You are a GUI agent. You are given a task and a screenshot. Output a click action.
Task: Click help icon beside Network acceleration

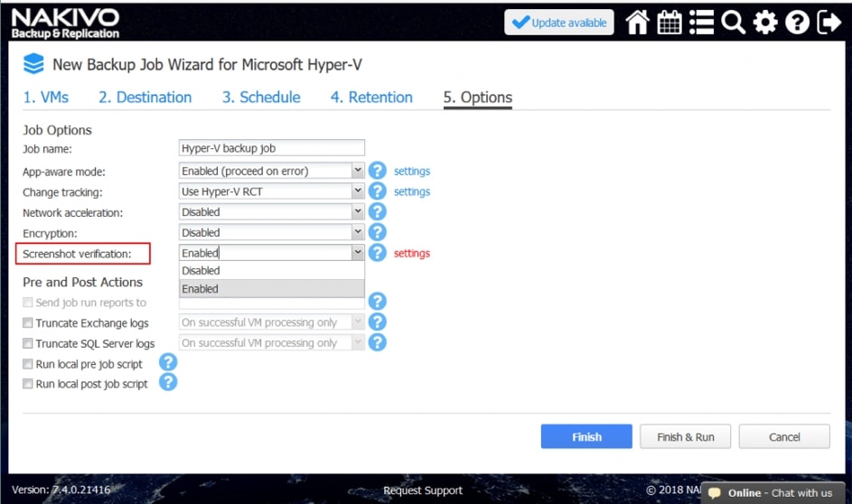[378, 212]
